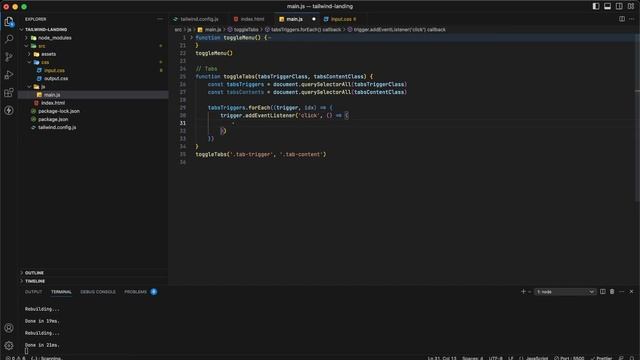Image resolution: width=640 pixels, height=360 pixels.
Task: Change LF end of line sequence
Action: pos(510,358)
